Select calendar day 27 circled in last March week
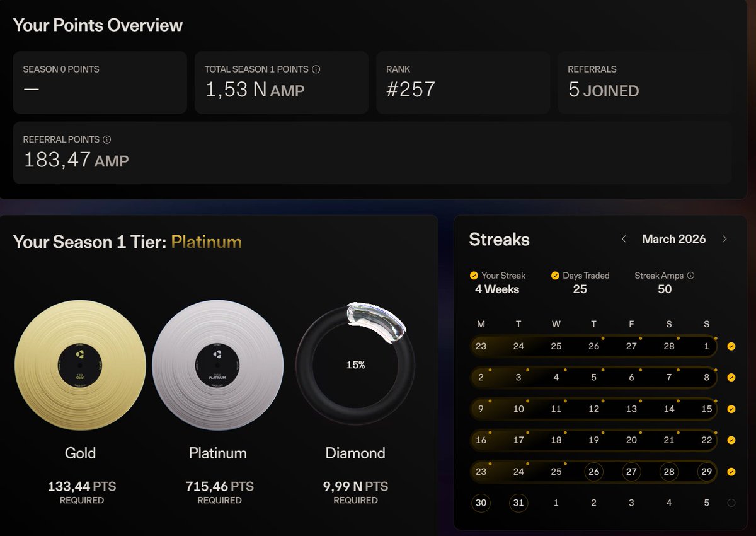The width and height of the screenshot is (756, 536). click(631, 472)
